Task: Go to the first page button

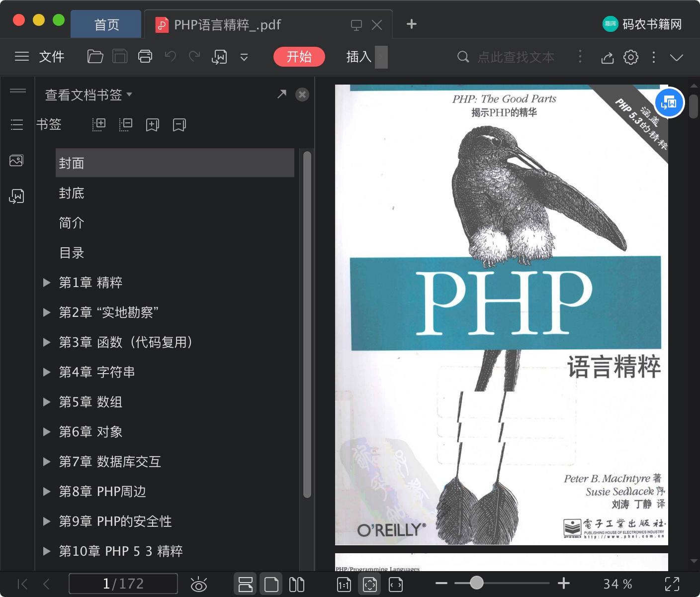Action: click(22, 584)
